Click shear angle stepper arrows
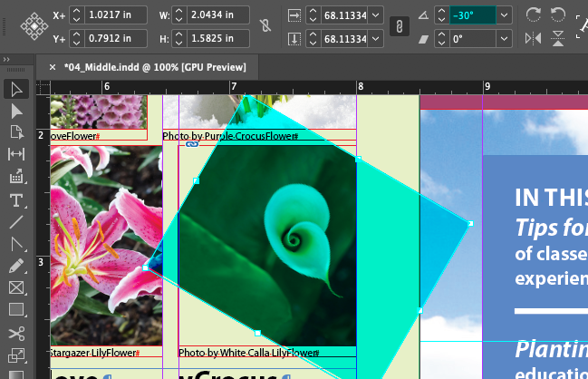Viewport: 588px width, 379px height. (x=442, y=39)
